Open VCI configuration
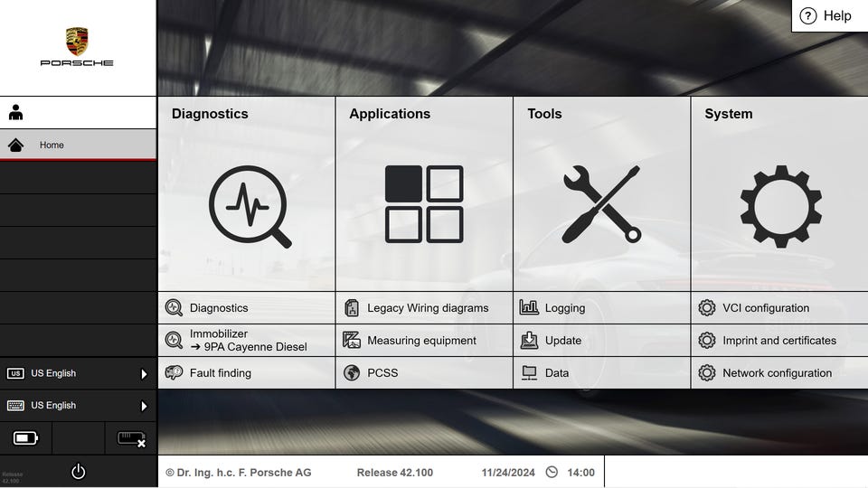868x488 pixels. tap(779, 307)
